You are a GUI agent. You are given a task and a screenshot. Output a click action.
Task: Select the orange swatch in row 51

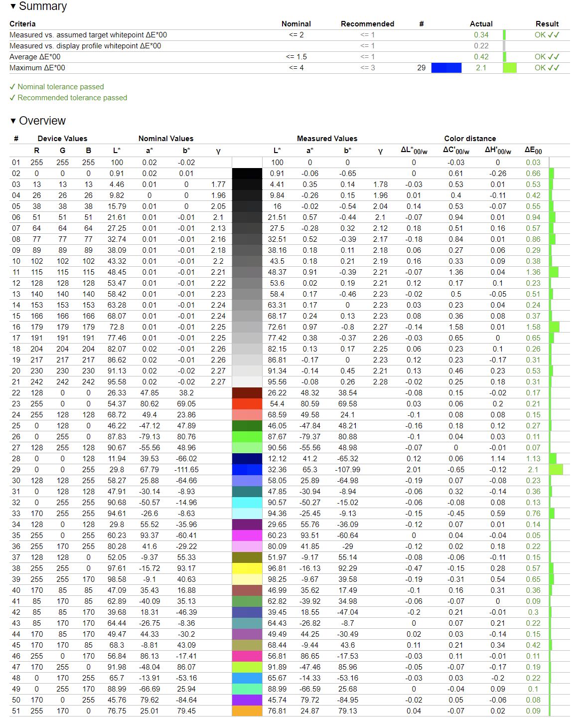(247, 711)
